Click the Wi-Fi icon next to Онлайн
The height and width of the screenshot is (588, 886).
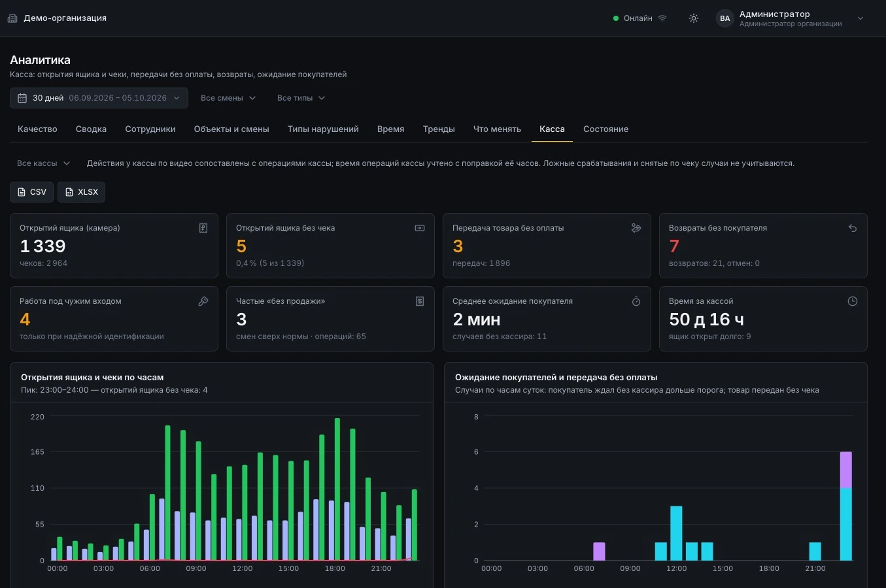[x=662, y=18]
